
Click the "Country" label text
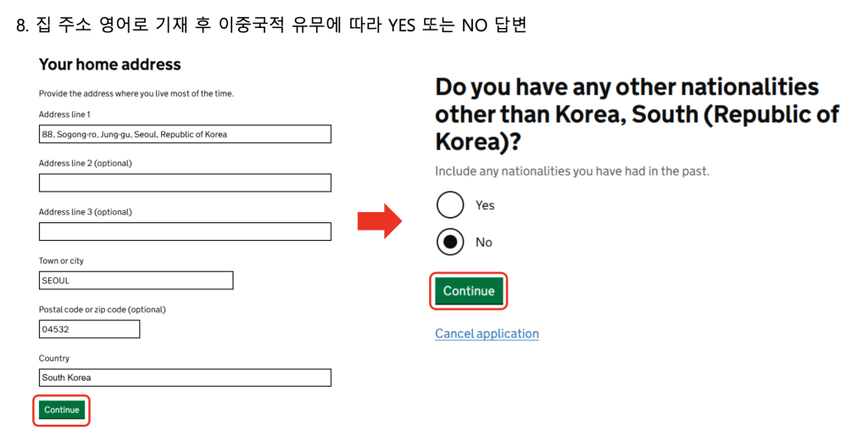click(x=54, y=359)
